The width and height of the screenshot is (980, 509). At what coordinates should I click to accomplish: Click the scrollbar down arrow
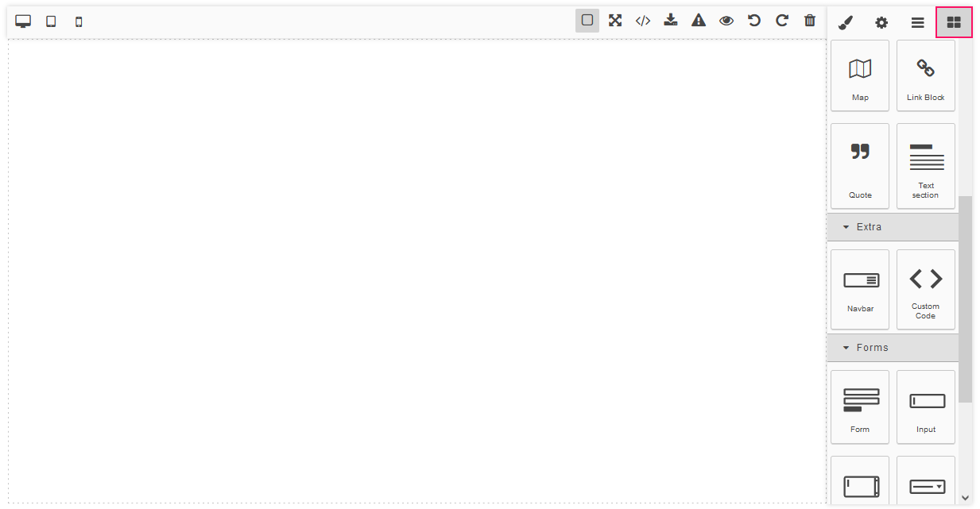(x=965, y=498)
